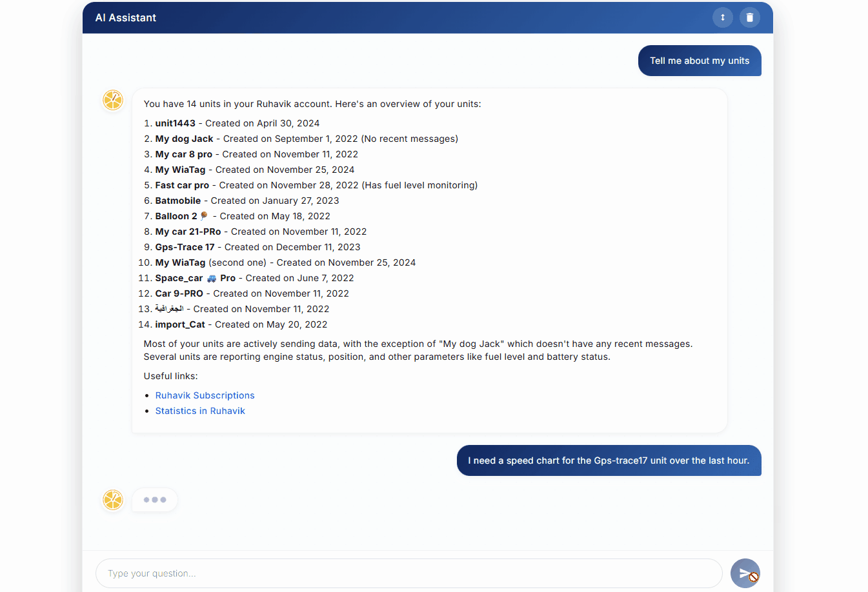Select the 'Space_car Pro' list entry
This screenshot has width=868, height=592.
pos(254,278)
